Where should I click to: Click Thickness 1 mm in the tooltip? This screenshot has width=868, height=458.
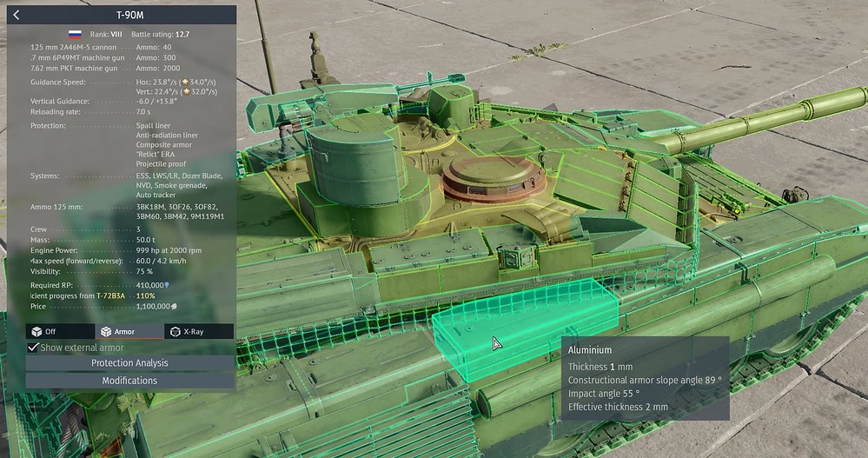coord(600,367)
